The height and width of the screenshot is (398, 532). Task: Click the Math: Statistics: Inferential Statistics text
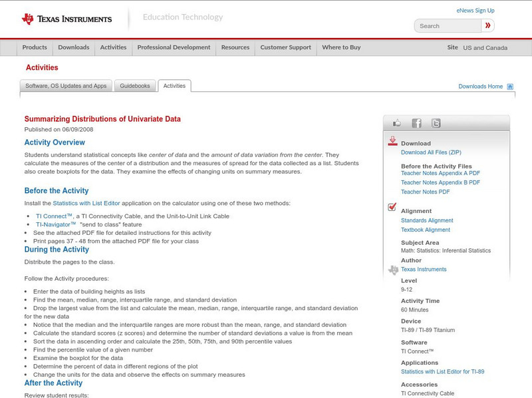click(x=446, y=251)
